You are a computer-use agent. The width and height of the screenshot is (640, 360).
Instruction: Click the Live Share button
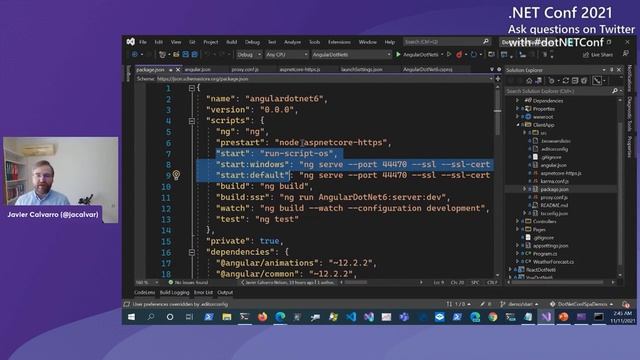[x=598, y=55]
